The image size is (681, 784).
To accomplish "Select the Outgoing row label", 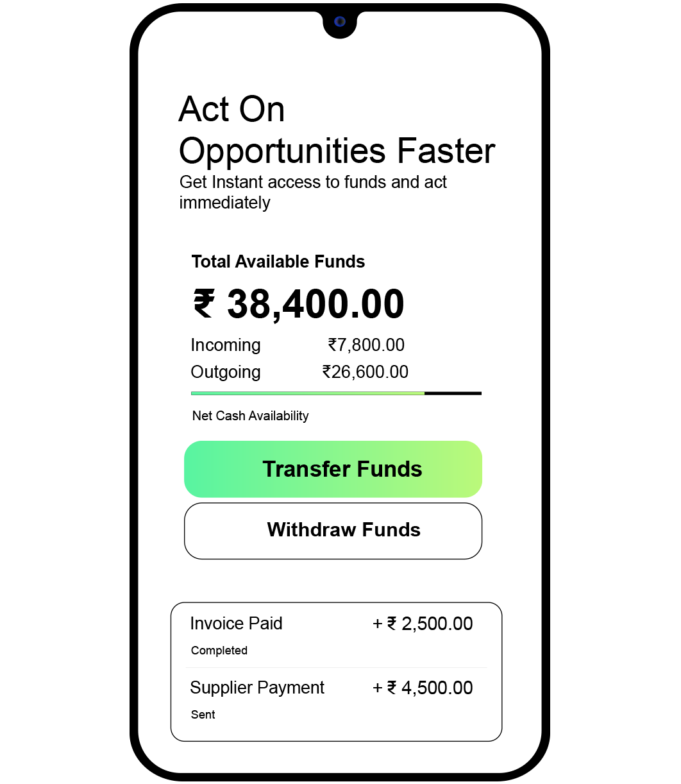I will (225, 371).
